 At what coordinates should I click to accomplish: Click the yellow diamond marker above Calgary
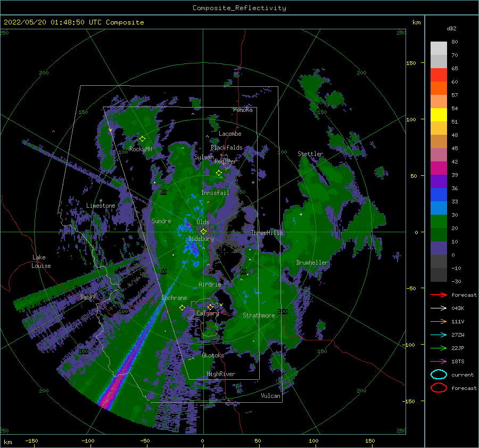click(x=210, y=307)
